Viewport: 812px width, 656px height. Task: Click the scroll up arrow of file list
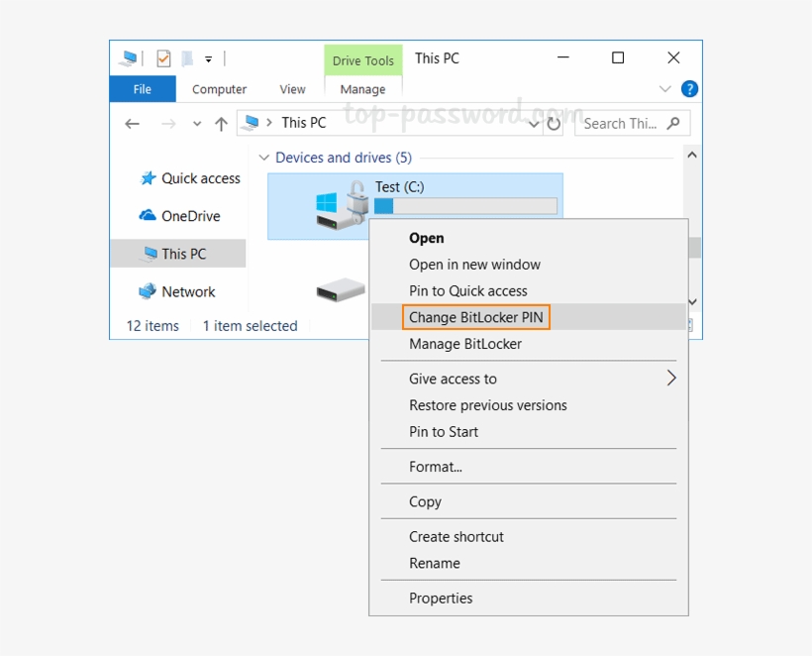click(x=692, y=155)
